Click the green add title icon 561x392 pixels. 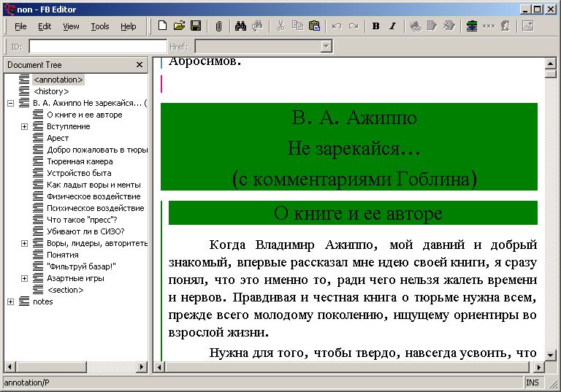[472, 26]
